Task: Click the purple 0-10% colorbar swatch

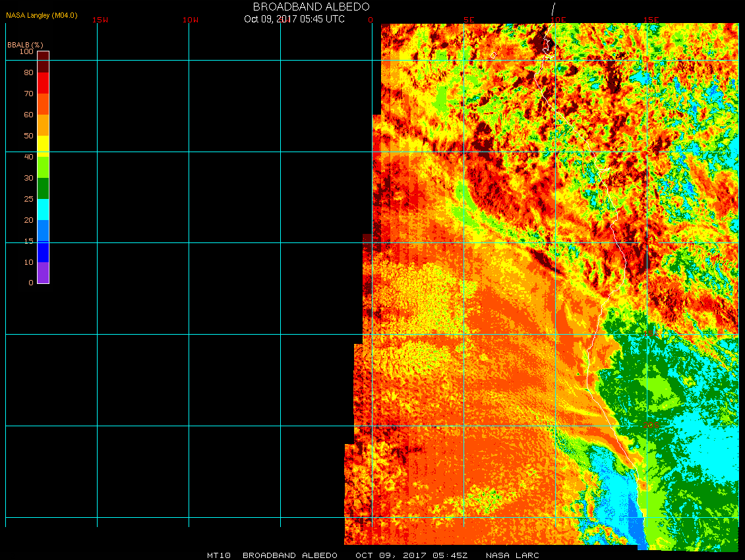Action: point(43,272)
